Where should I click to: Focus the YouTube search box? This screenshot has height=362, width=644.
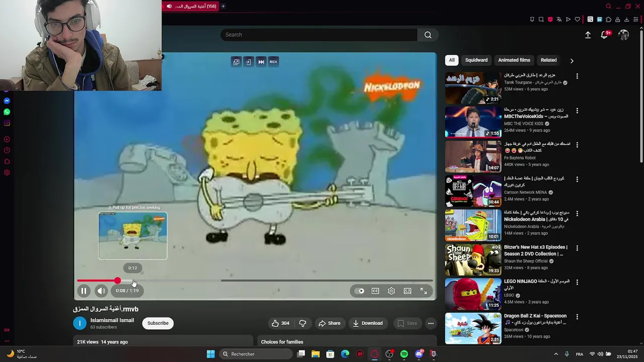319,35
